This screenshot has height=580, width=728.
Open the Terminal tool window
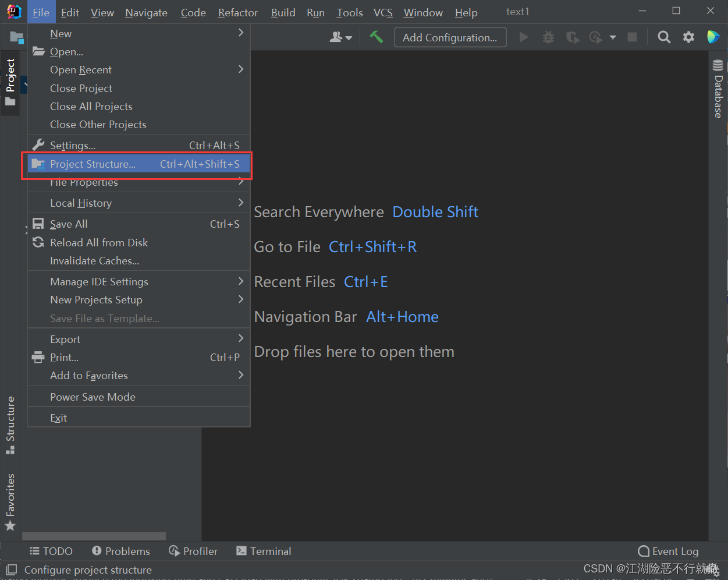(x=263, y=551)
